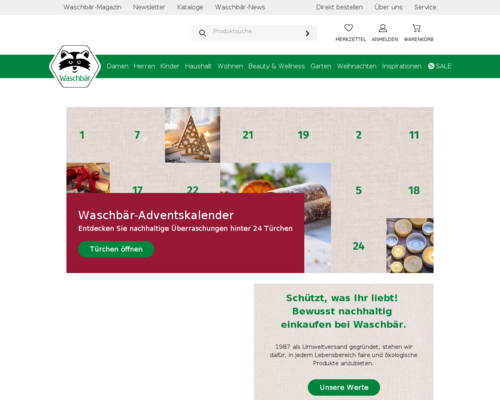
Task: Click the SALE percent icon
Action: pyautogui.click(x=431, y=66)
